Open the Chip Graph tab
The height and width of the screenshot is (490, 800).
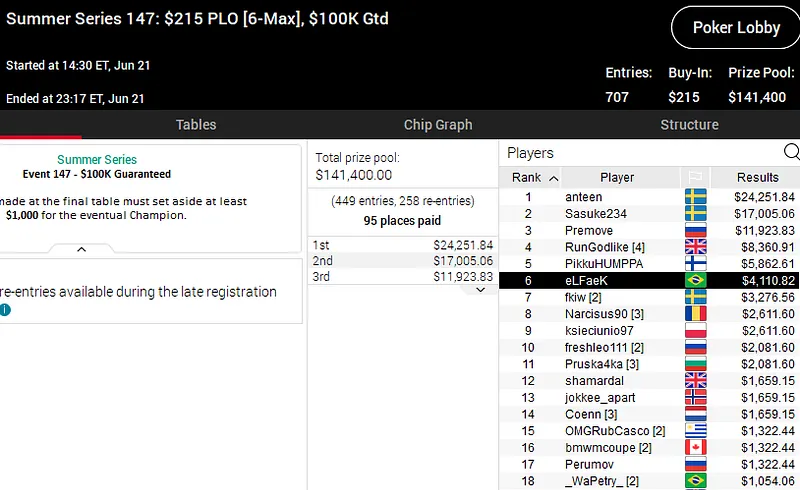[x=438, y=125]
